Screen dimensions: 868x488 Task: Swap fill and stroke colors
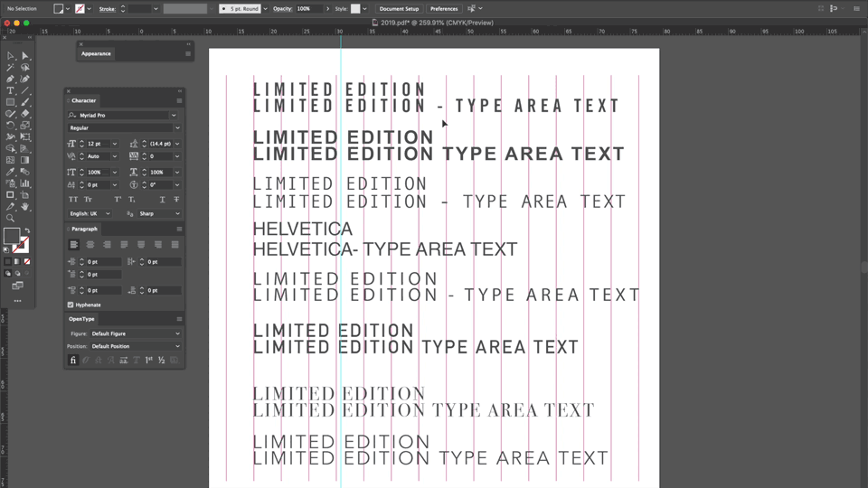pyautogui.click(x=27, y=230)
